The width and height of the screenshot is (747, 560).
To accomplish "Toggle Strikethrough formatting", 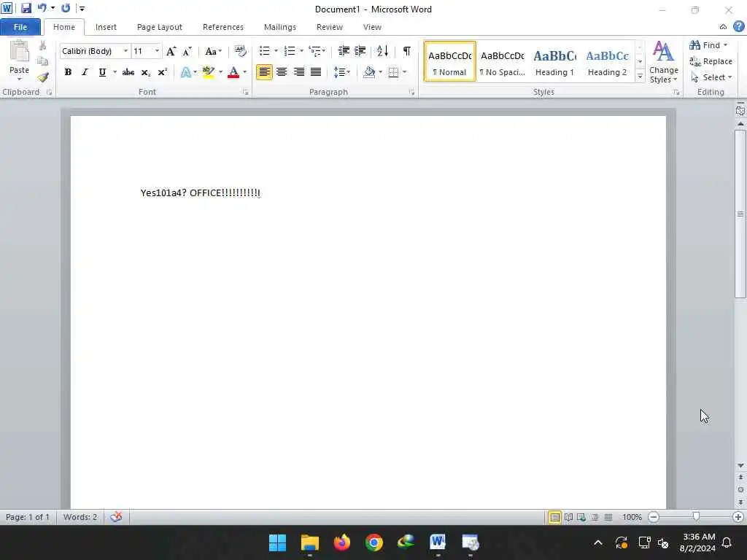I will click(128, 72).
